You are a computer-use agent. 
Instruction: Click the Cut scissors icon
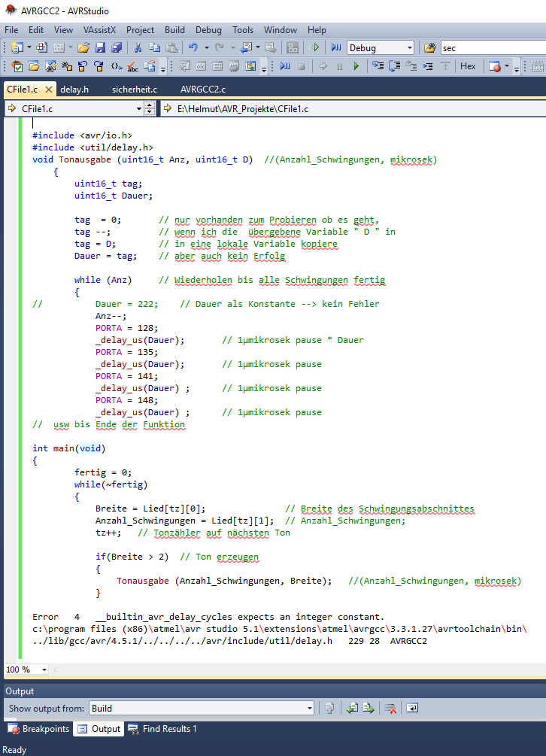[x=138, y=47]
